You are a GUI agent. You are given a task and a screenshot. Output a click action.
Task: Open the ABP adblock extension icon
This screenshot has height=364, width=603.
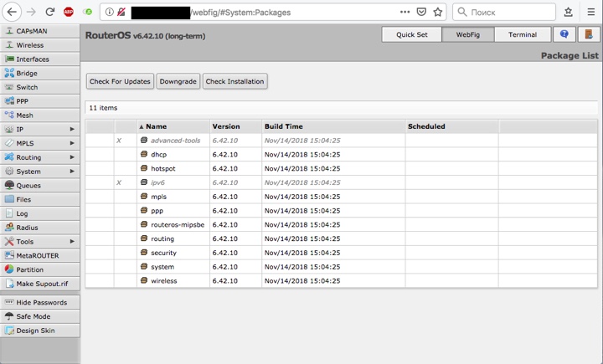pyautogui.click(x=69, y=13)
